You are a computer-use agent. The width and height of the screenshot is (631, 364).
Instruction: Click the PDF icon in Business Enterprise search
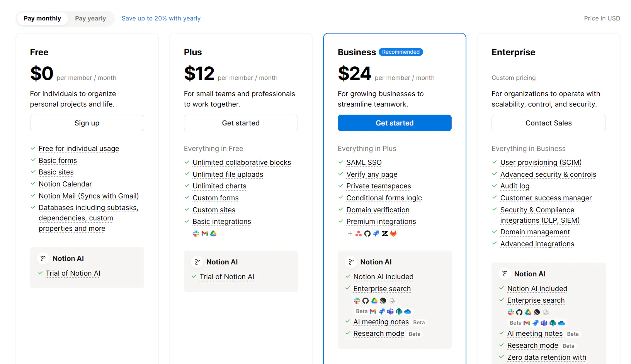(x=392, y=301)
